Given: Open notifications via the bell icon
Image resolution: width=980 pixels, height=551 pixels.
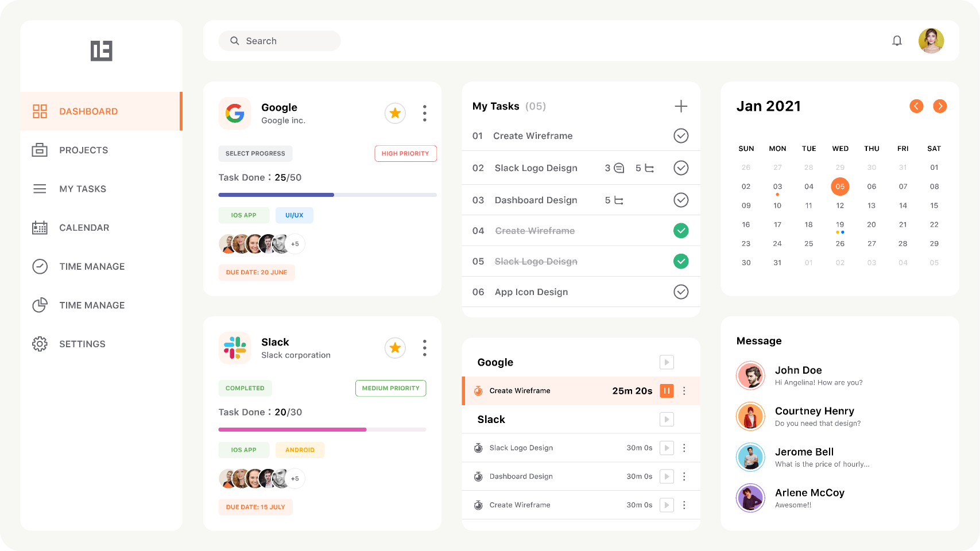Looking at the screenshot, I should tap(897, 41).
